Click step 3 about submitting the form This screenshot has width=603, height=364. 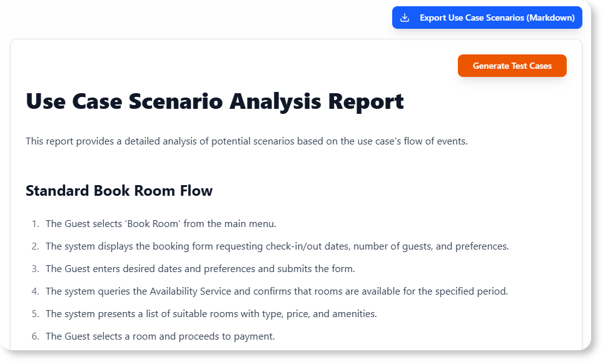[x=200, y=268]
